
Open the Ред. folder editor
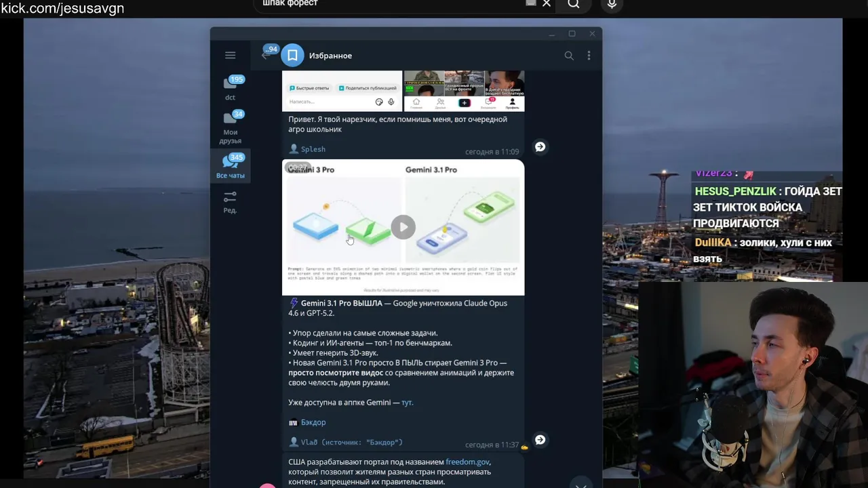[231, 202]
